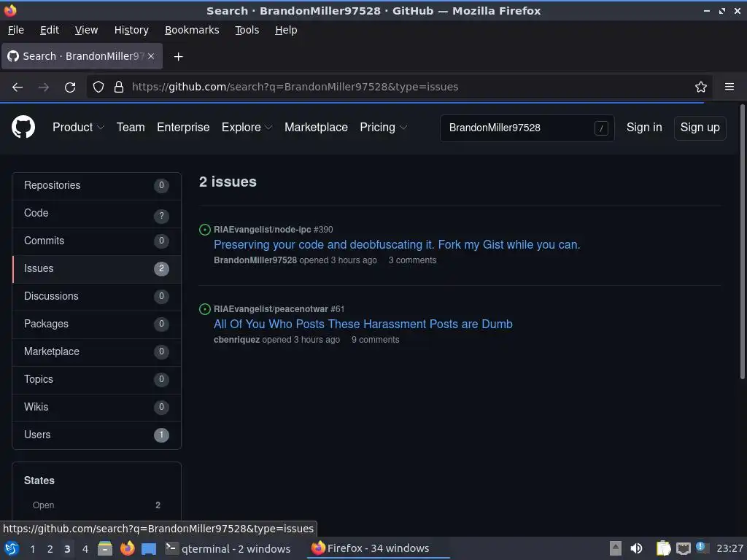Click the network tray icon

click(x=683, y=548)
